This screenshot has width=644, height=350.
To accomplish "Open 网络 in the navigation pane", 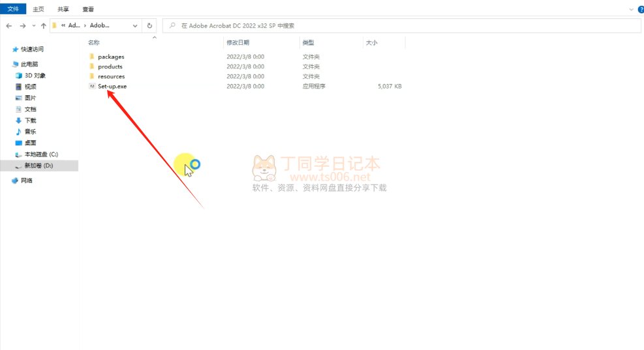I will pos(27,181).
